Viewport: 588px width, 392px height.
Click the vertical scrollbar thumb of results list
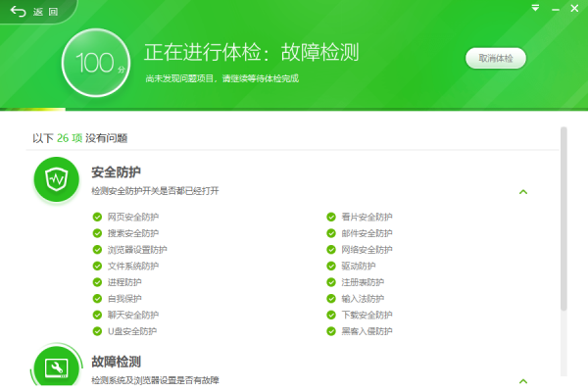point(563,219)
